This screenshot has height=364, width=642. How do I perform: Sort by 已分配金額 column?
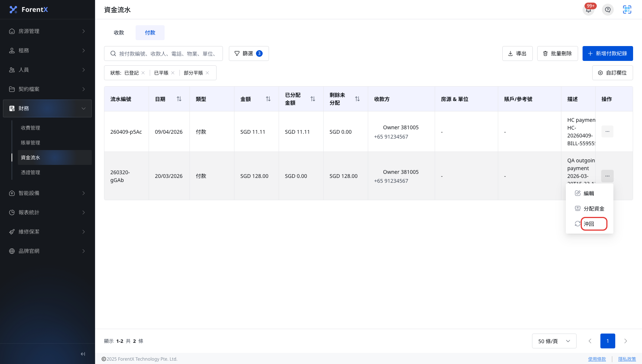click(313, 99)
